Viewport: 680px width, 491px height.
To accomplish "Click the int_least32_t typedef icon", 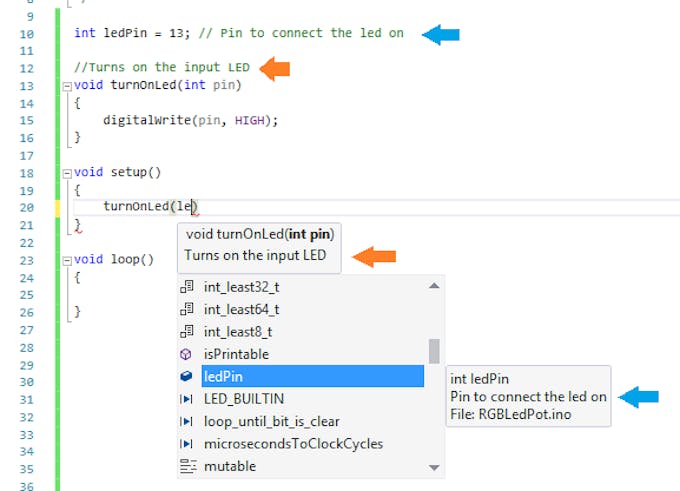I will (186, 287).
